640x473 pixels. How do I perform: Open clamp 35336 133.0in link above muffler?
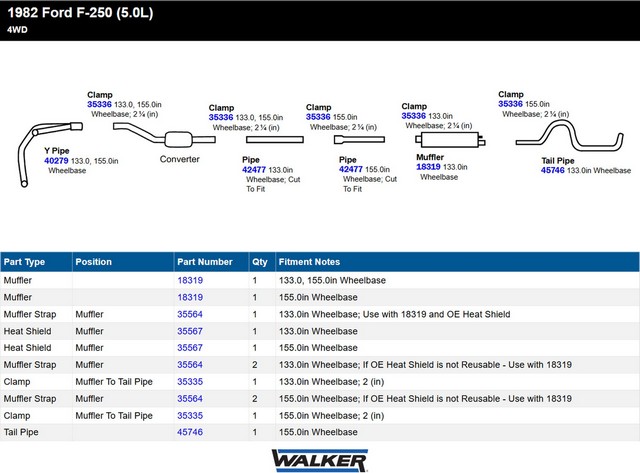point(413,115)
